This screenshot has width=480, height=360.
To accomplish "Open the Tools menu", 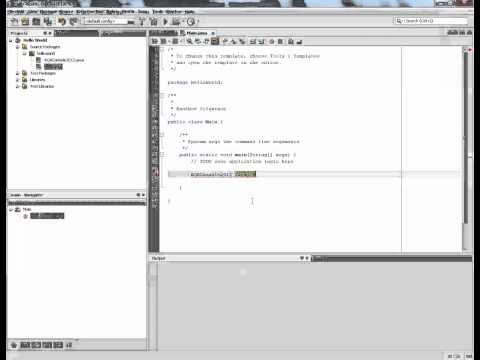I will (x=158, y=12).
